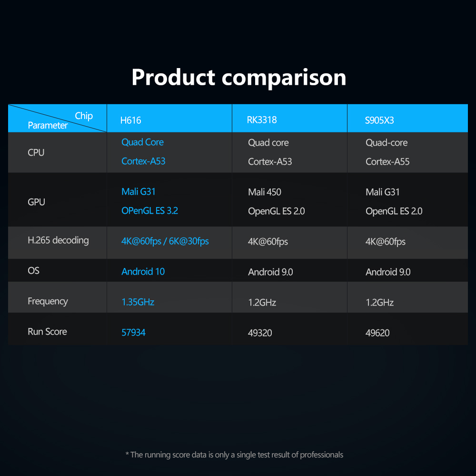Viewport: 476px width, 476px height.
Task: Select the "H.265 decoding" row label
Action: pos(58,240)
